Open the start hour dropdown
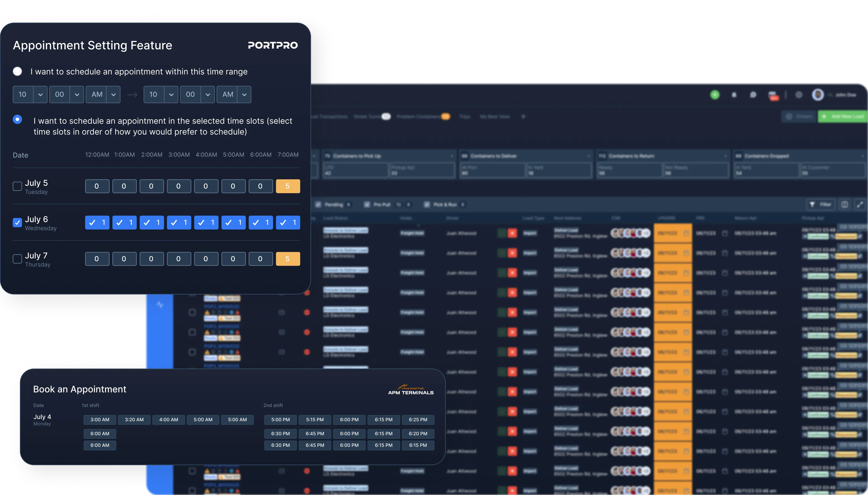This screenshot has height=495, width=868. coord(40,95)
